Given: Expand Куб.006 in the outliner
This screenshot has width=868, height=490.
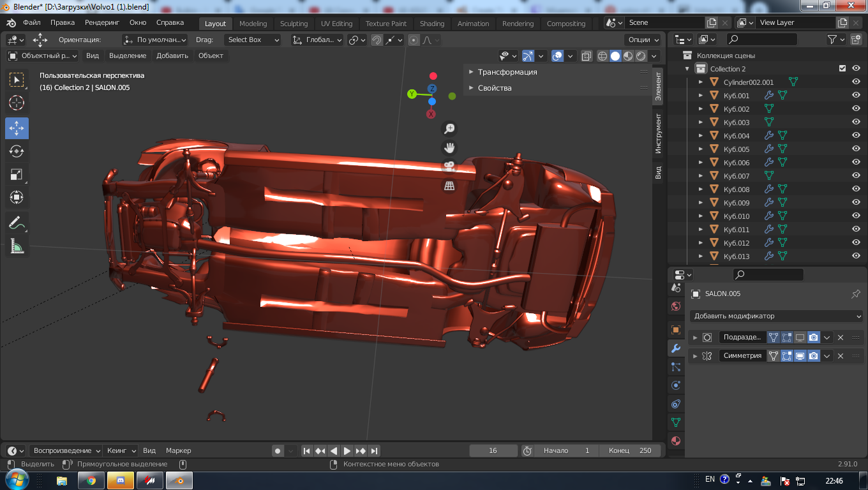Looking at the screenshot, I should pos(701,163).
